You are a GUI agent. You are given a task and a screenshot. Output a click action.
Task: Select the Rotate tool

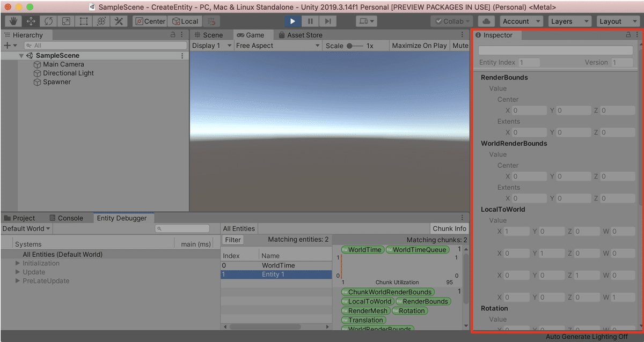point(48,21)
